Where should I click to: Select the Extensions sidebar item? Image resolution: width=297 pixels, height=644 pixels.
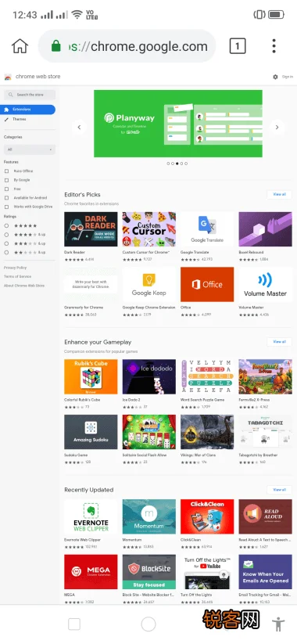[27, 110]
